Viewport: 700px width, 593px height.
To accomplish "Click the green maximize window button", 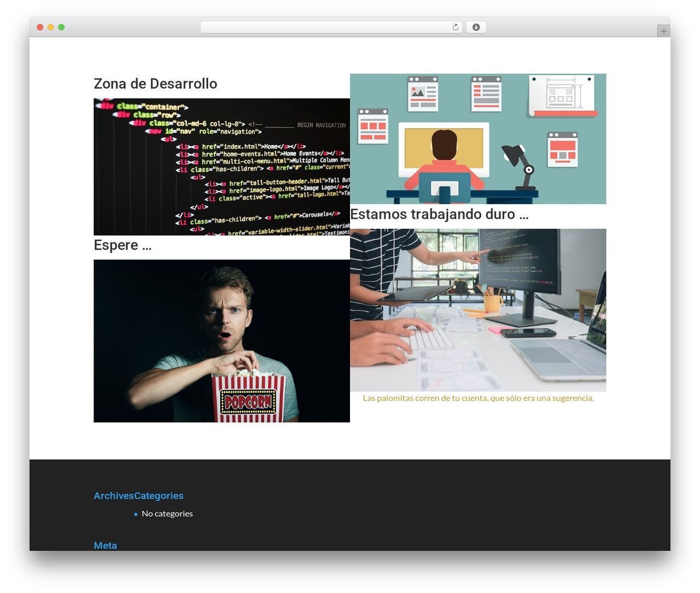I will point(61,27).
